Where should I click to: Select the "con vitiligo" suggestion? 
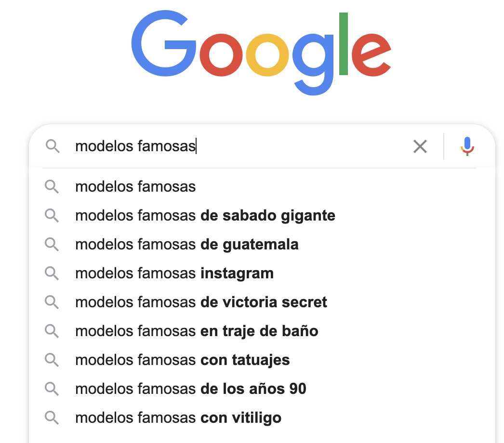pos(262,418)
